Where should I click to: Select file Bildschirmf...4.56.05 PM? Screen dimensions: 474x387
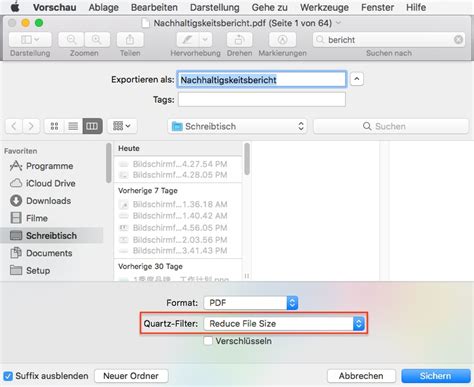pyautogui.click(x=178, y=228)
